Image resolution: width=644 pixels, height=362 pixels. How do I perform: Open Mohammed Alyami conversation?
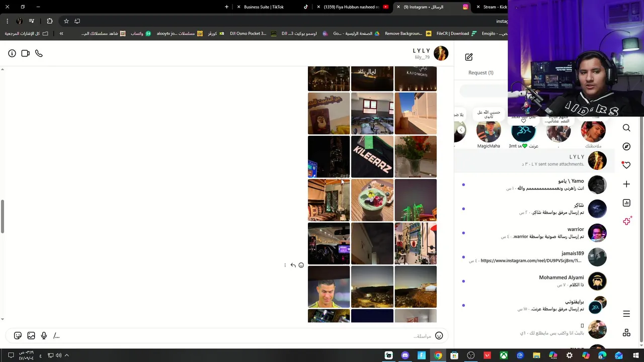[x=534, y=281]
